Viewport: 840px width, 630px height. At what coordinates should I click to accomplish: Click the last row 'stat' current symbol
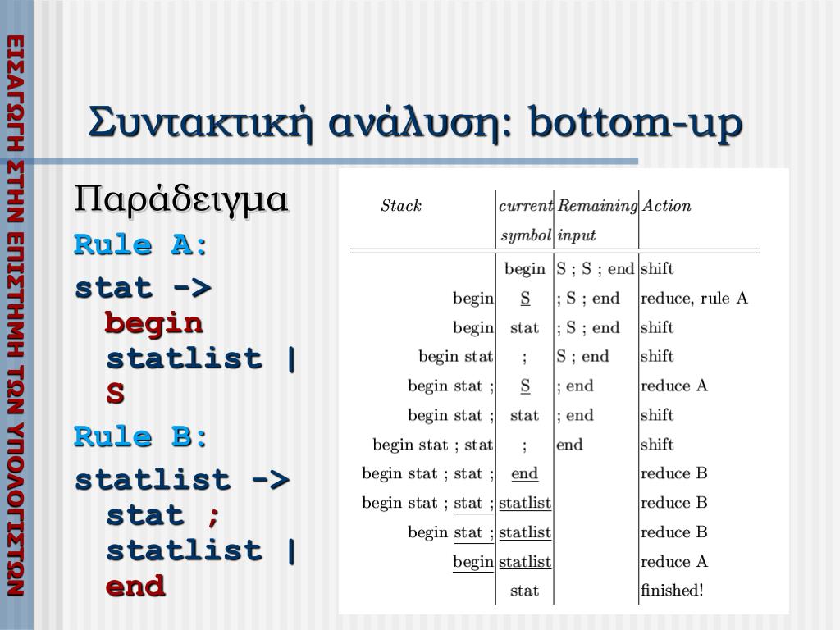524,591
